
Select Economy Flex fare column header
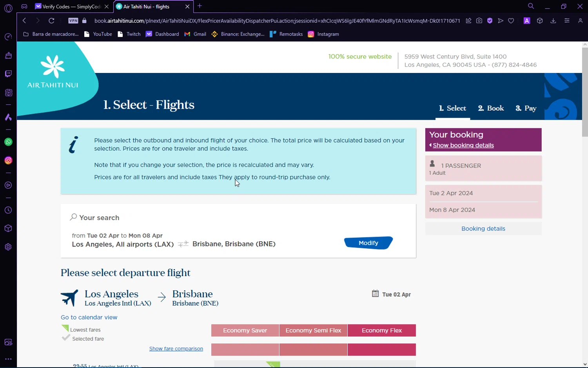point(382,330)
